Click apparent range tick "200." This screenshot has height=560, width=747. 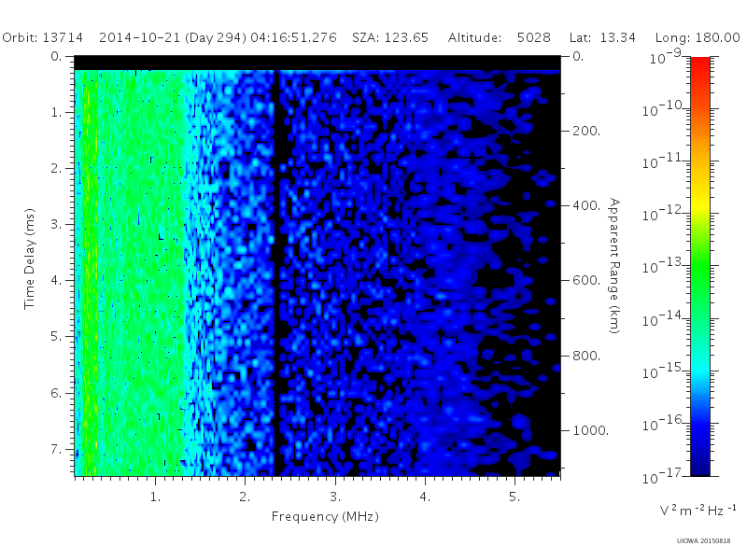(586, 131)
